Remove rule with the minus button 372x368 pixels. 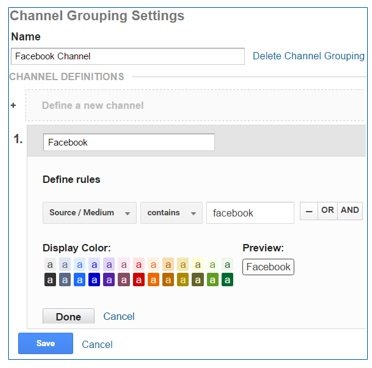coord(309,211)
